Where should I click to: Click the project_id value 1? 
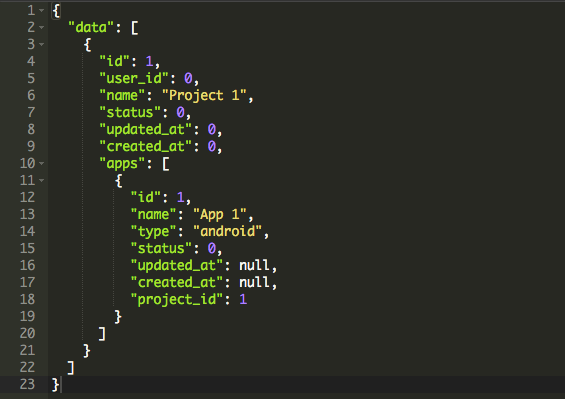click(x=243, y=300)
